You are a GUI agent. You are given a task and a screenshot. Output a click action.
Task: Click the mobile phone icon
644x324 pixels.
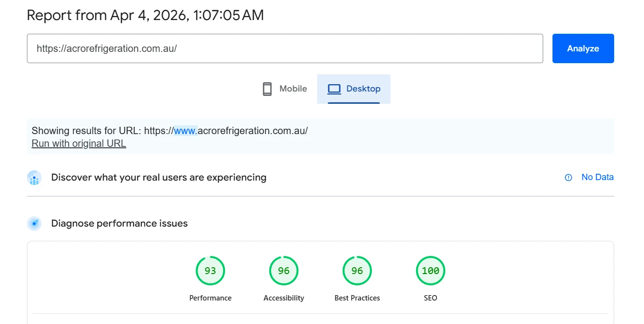[267, 89]
